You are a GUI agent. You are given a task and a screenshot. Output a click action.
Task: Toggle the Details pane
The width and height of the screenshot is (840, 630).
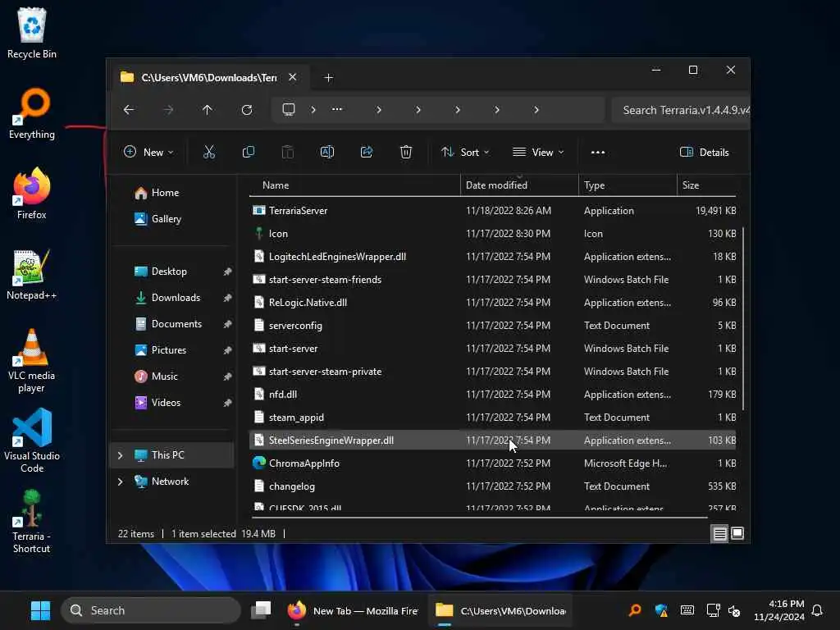(x=704, y=152)
